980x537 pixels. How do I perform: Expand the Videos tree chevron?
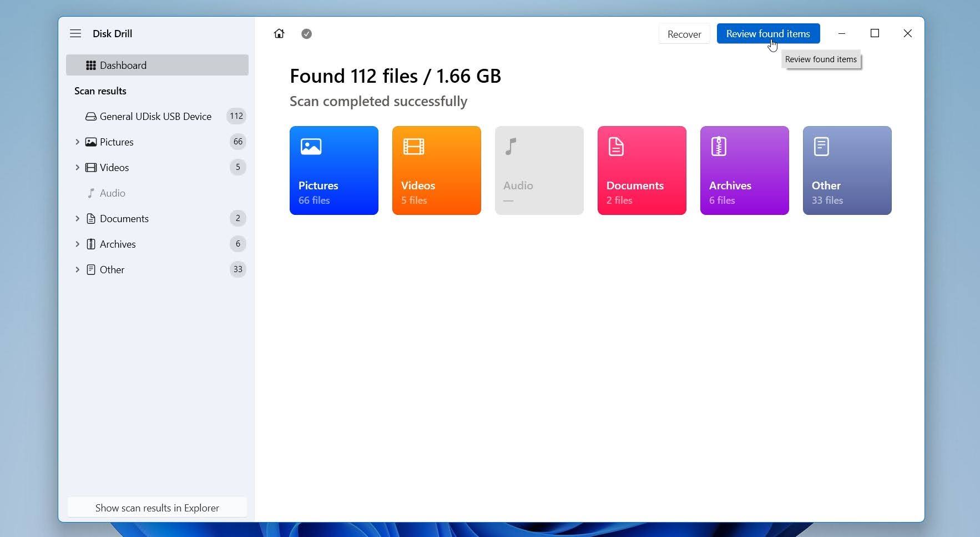[x=77, y=167]
